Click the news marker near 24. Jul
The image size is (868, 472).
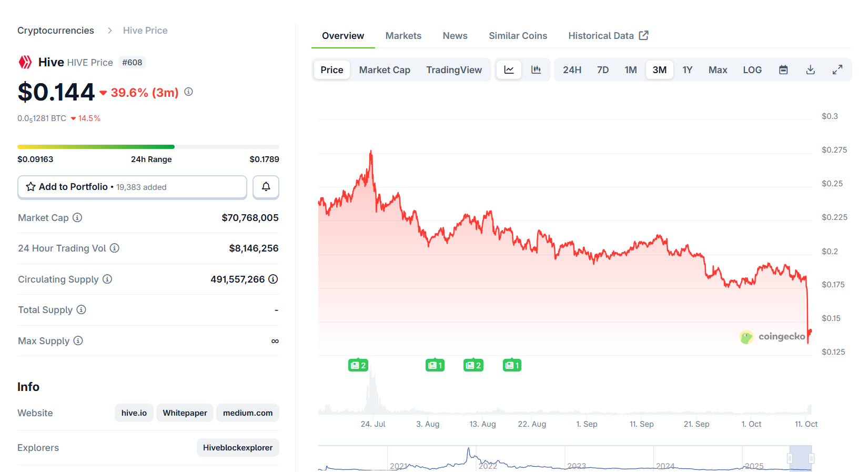click(358, 365)
